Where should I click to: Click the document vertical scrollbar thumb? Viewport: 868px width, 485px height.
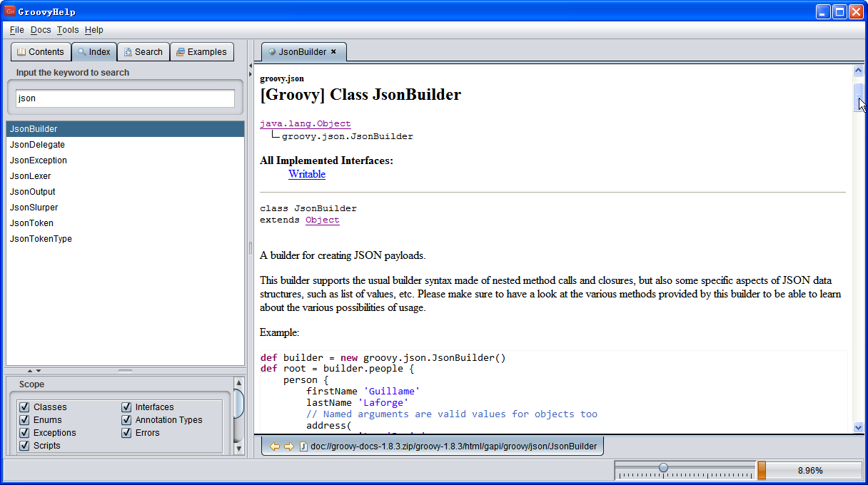(859, 97)
